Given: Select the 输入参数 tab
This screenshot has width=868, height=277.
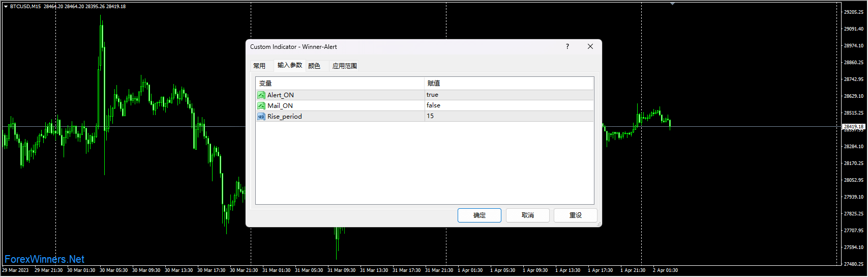Looking at the screenshot, I should [x=290, y=65].
